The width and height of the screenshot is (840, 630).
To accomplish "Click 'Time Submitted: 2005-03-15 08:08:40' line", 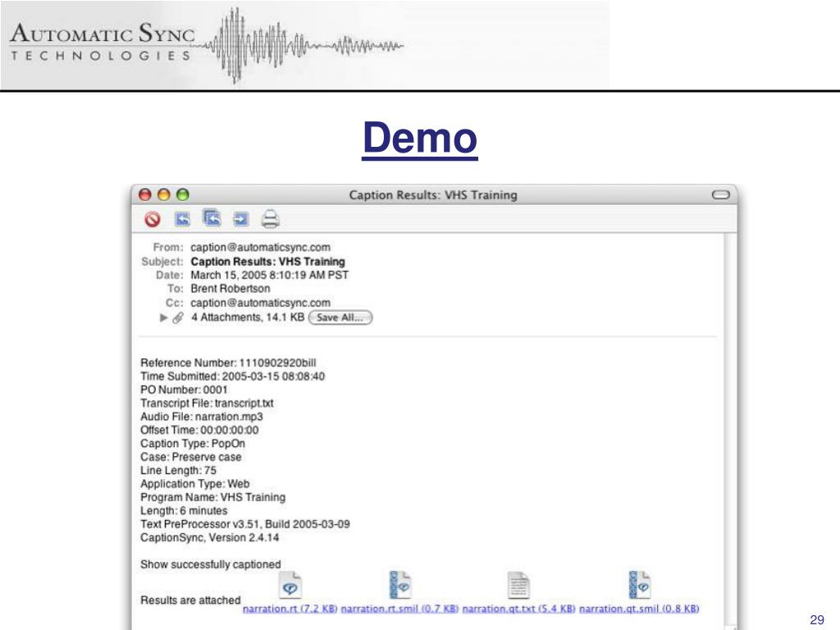I will click(232, 377).
